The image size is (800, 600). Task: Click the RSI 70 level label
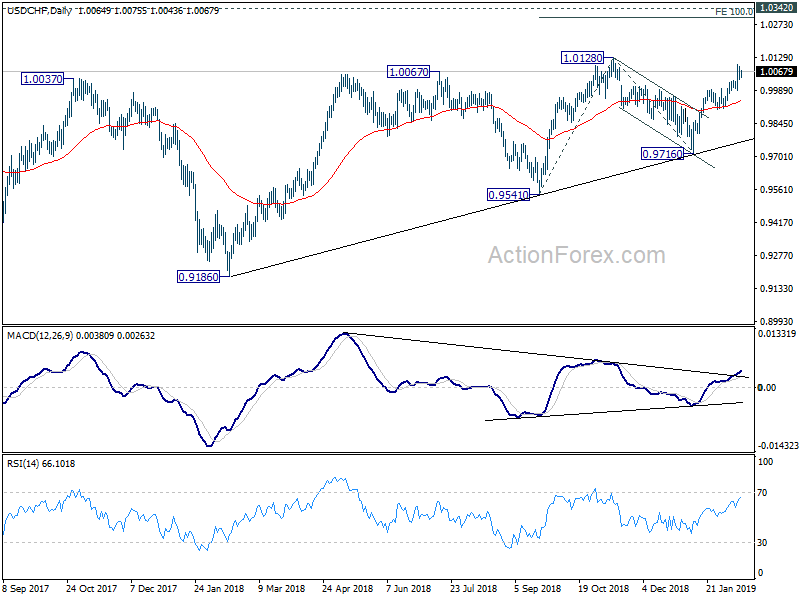click(762, 493)
